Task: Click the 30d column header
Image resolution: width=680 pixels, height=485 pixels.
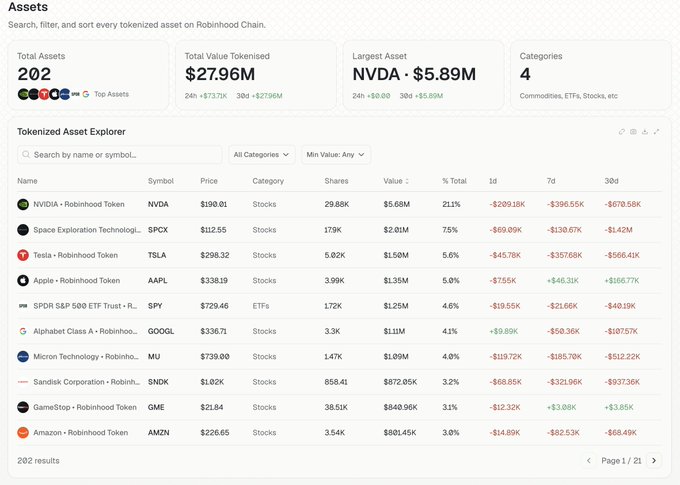Action: [x=611, y=181]
